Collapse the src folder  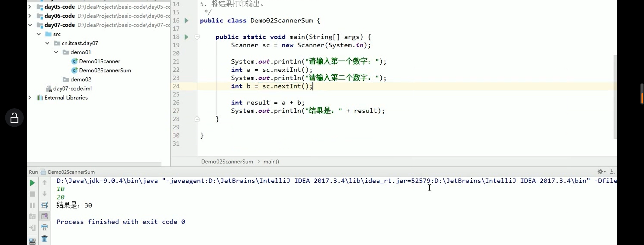point(39,34)
